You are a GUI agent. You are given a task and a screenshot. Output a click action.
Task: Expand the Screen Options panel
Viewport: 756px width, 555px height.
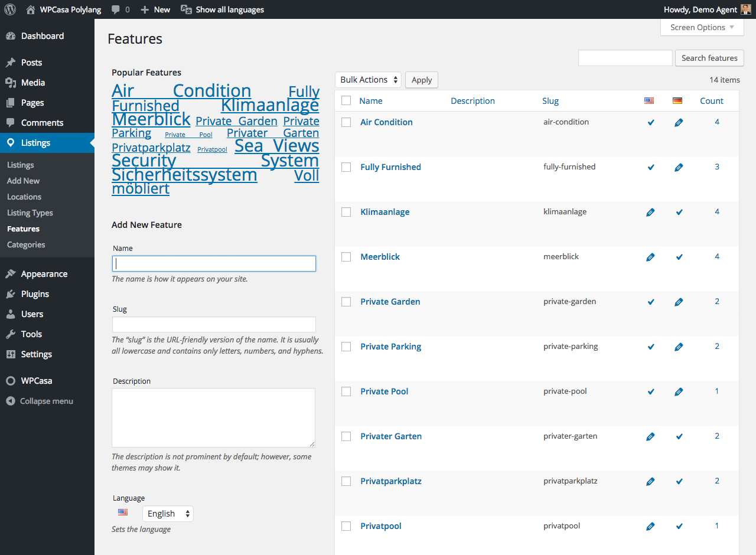coord(702,27)
